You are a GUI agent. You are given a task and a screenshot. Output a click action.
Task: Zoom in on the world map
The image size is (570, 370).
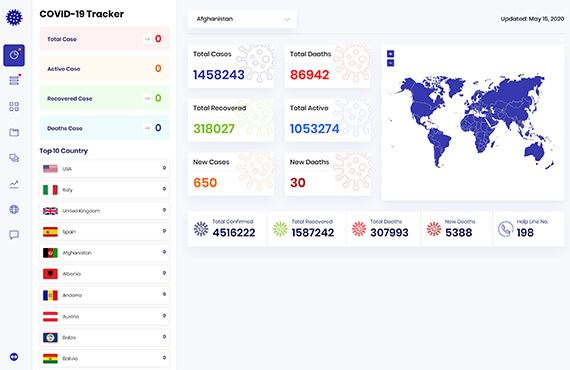click(390, 54)
